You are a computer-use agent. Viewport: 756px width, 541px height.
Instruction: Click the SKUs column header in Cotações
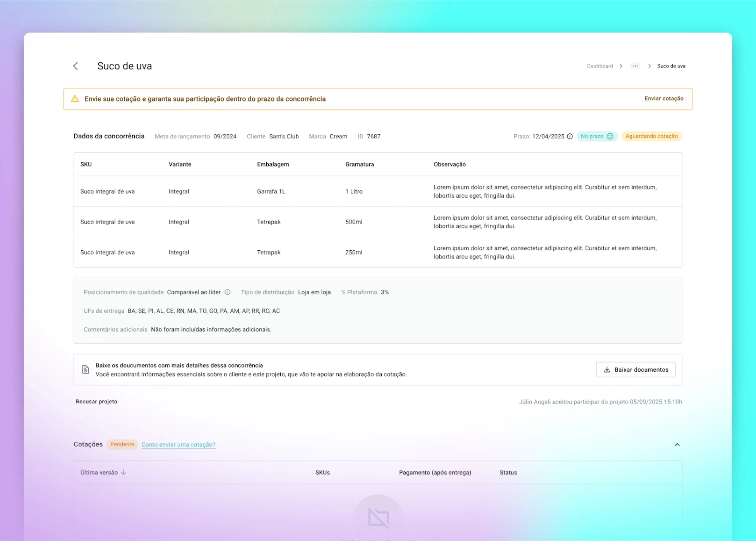tap(322, 472)
